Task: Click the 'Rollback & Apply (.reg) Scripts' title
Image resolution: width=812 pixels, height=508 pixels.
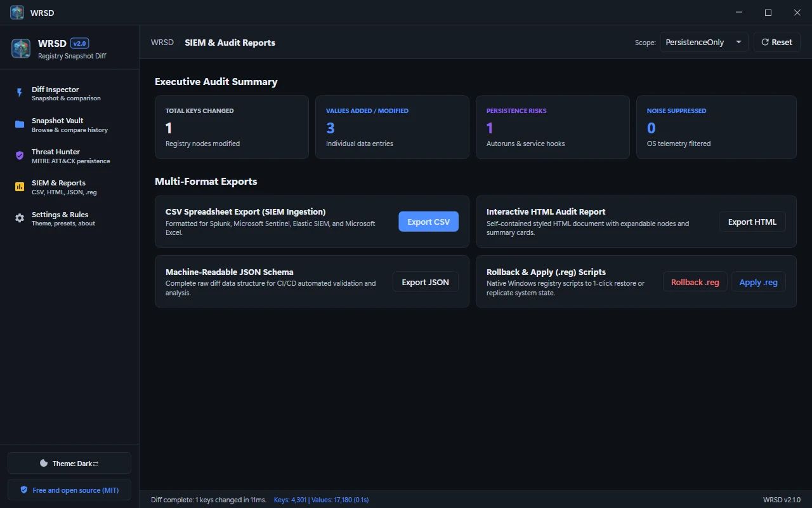Action: click(x=546, y=272)
